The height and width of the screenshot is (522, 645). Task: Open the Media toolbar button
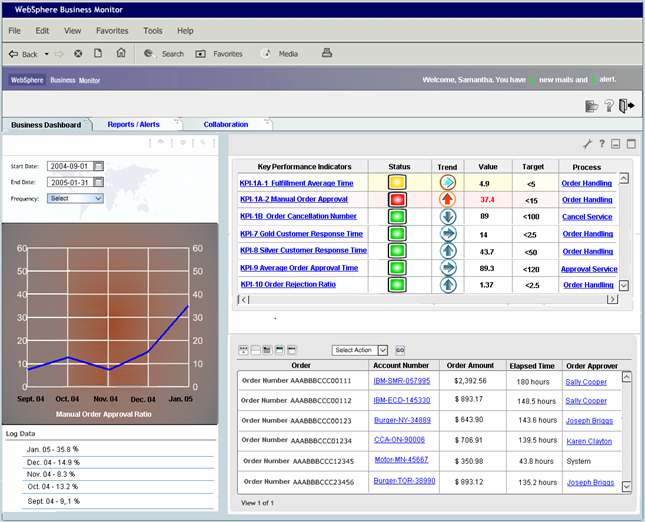coord(280,53)
